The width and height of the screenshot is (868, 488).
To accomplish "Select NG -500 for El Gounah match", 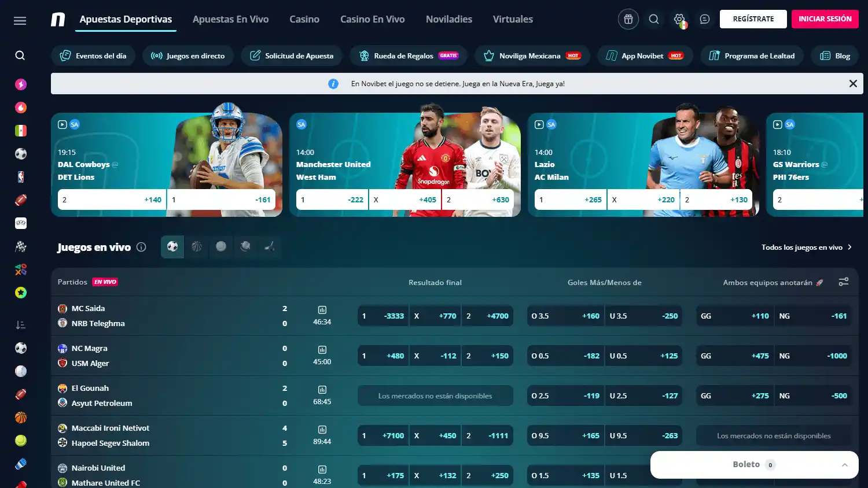I will [x=813, y=395].
